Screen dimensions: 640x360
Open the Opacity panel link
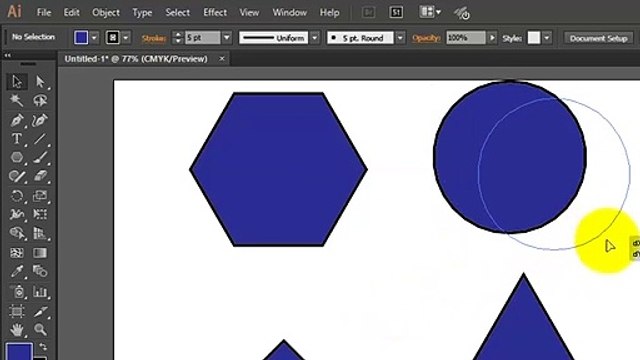(x=426, y=38)
